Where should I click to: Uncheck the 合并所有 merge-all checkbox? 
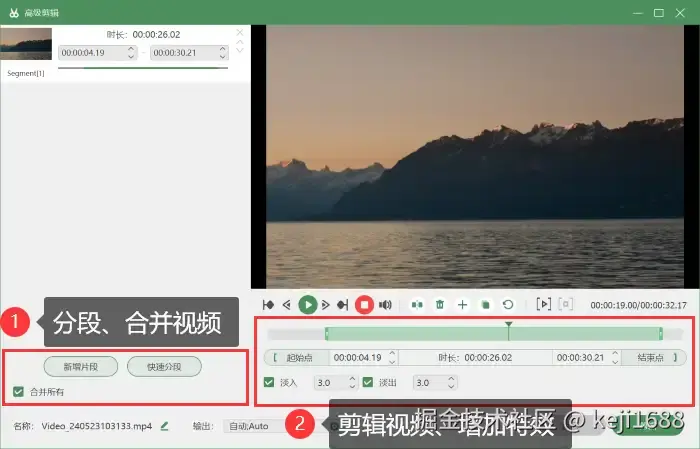point(18,392)
